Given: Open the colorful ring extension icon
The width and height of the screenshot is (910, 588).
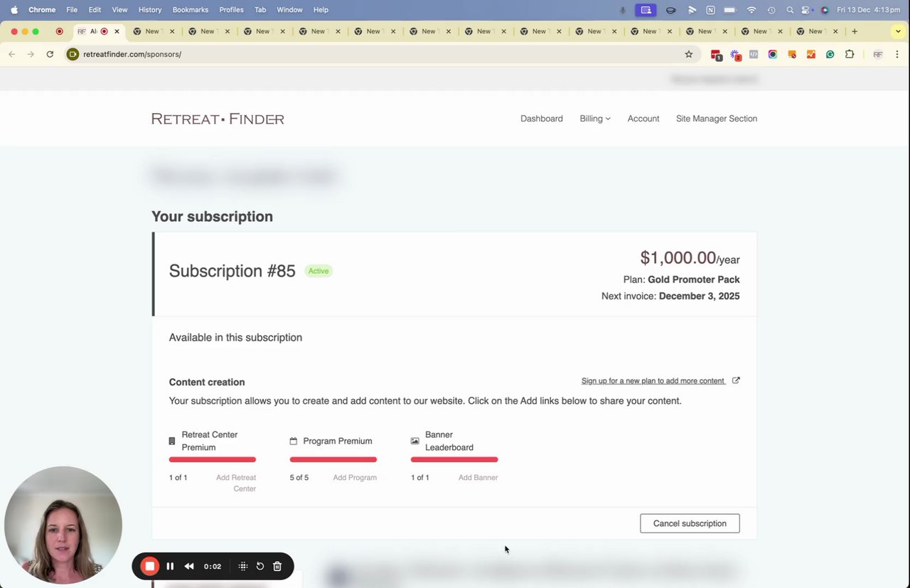Looking at the screenshot, I should [x=773, y=54].
